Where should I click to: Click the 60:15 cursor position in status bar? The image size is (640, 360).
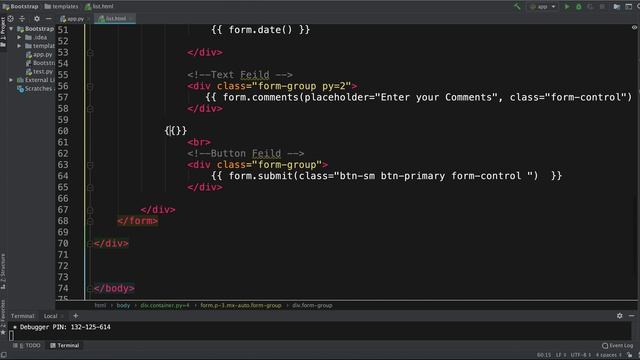click(x=544, y=355)
